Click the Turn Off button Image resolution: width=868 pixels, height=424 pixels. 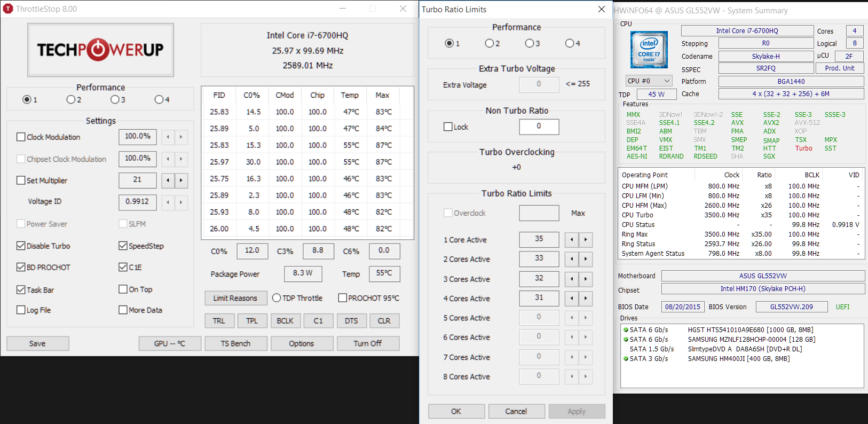(368, 343)
